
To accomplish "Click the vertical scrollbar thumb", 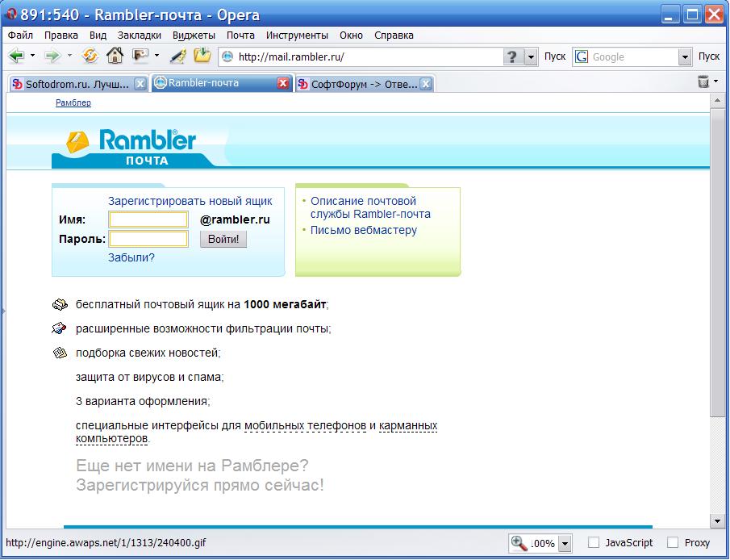I will coord(717,263).
